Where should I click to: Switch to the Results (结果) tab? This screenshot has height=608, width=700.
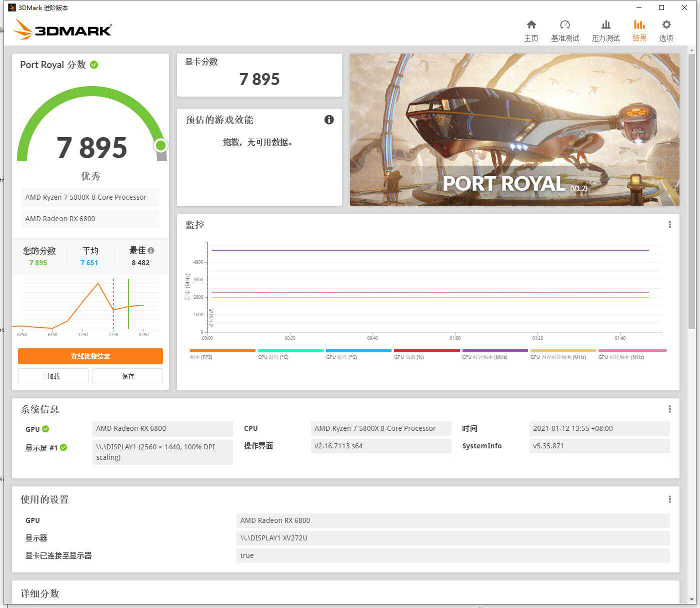639,30
